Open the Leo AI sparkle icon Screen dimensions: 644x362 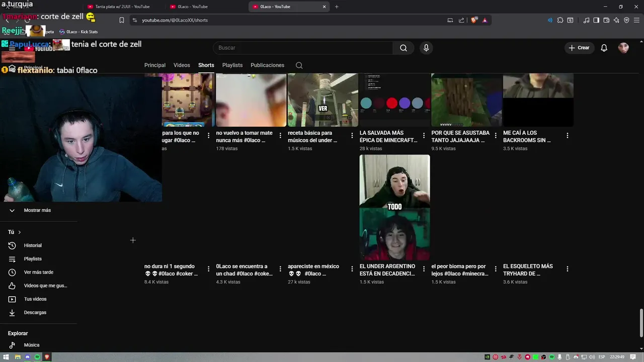(x=616, y=20)
